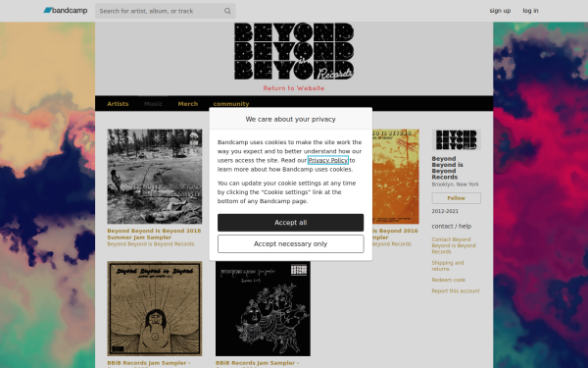Open the log in link
The height and width of the screenshot is (368, 588).
pos(530,11)
